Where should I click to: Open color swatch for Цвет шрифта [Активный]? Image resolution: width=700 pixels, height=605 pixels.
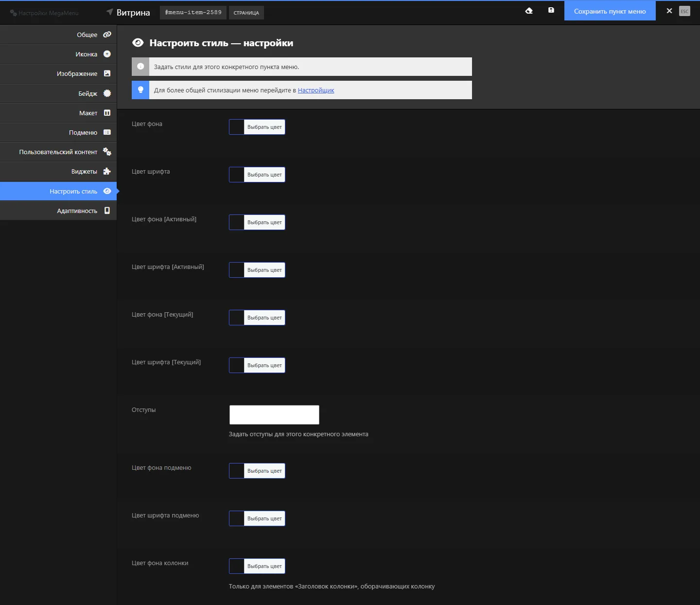(237, 270)
